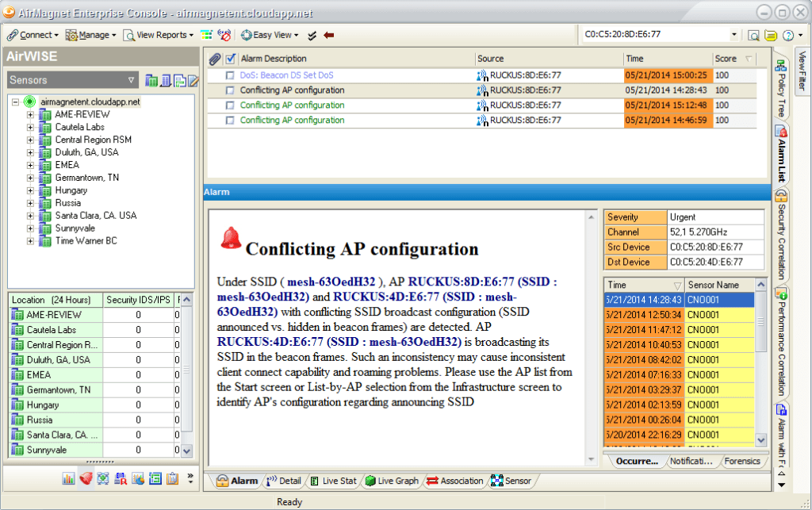Click the dark red back arrow icon
Viewport: 812px width, 510px height.
coord(329,35)
